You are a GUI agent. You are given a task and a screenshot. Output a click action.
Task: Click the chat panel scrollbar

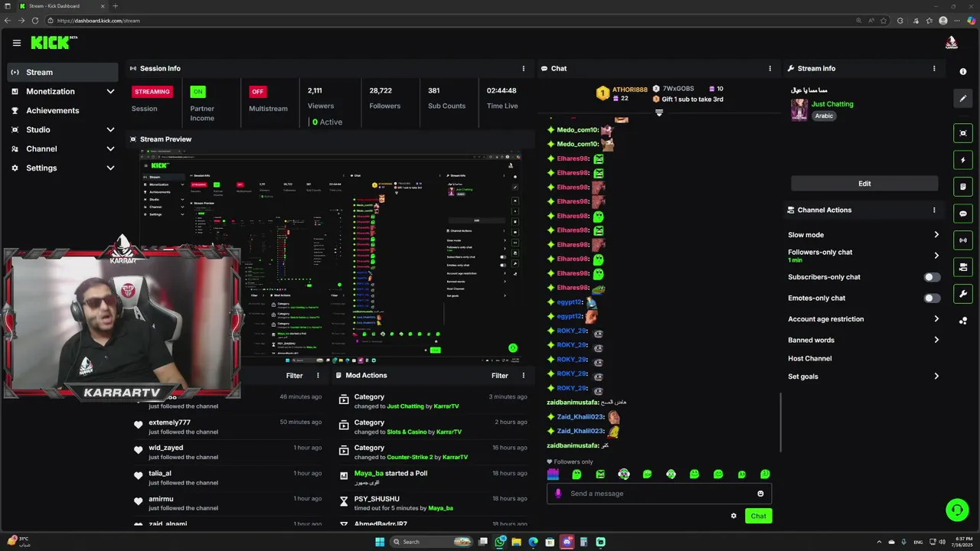coord(780,422)
